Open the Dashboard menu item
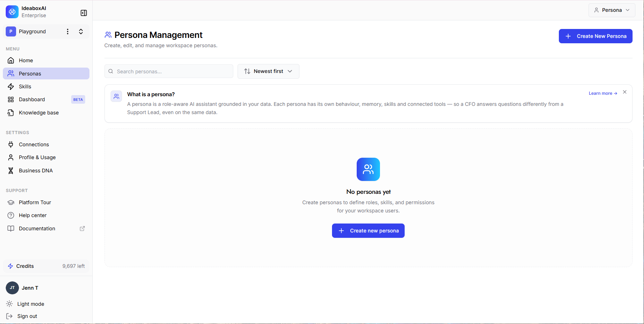Screen dimensions: 644x324 (x=46, y=99)
